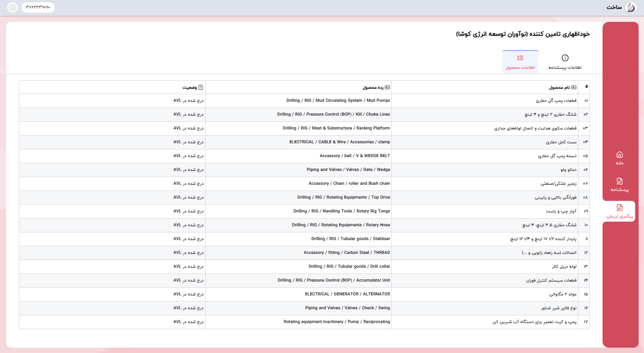This screenshot has height=353, width=644.
Task: Click the user ID number badge
Action: point(38,7)
